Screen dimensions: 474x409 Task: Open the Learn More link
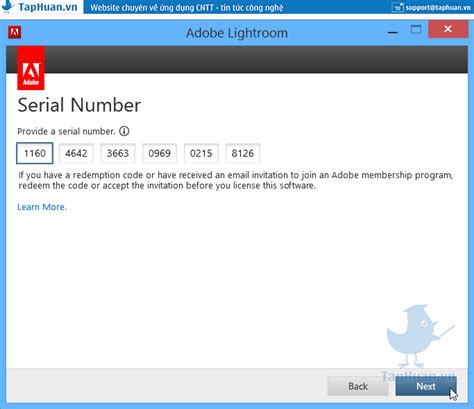click(42, 207)
